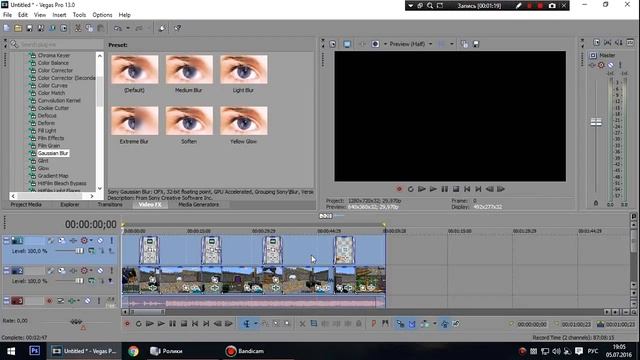Click Play From Start below the preview
640x360 pixels.
point(422,189)
